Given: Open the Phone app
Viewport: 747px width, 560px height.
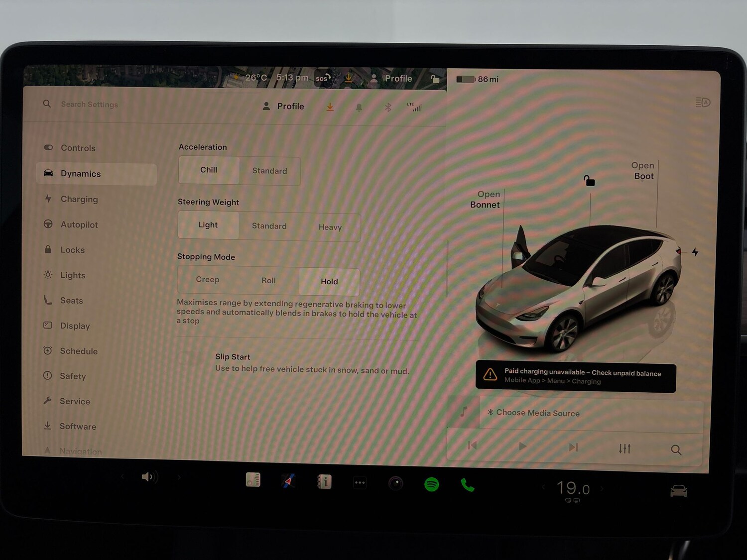Looking at the screenshot, I should coord(467,484).
